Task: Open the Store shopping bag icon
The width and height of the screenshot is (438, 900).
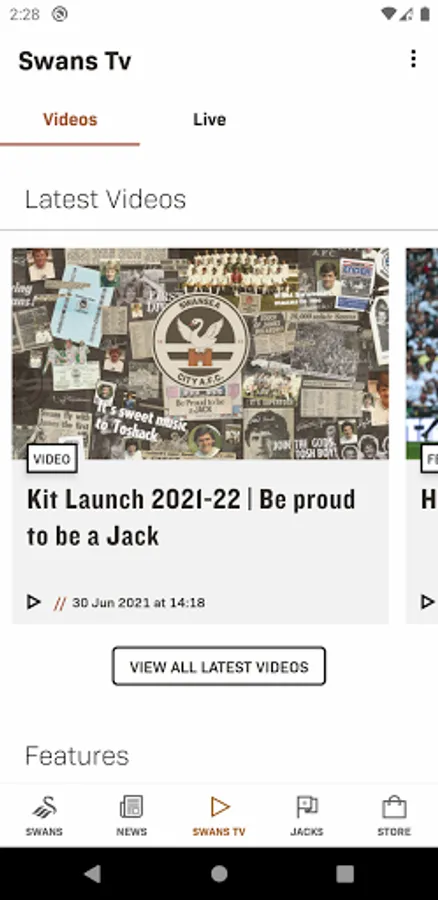Action: (394, 807)
